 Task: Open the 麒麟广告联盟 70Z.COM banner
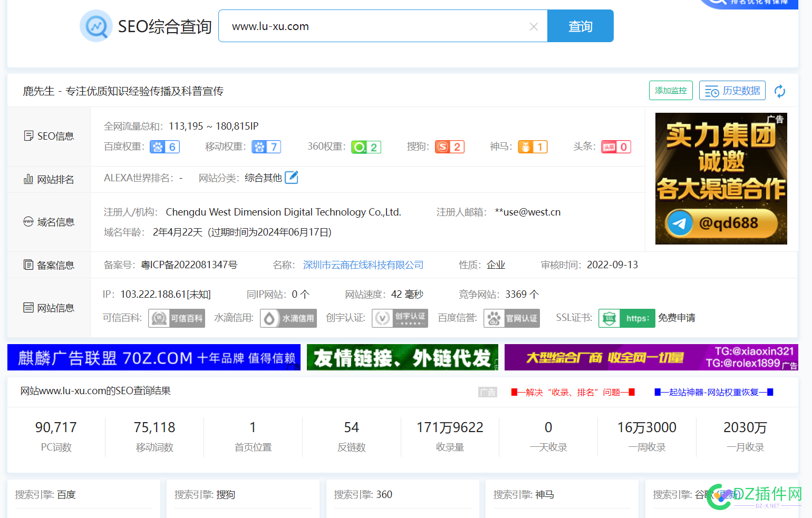click(x=154, y=357)
